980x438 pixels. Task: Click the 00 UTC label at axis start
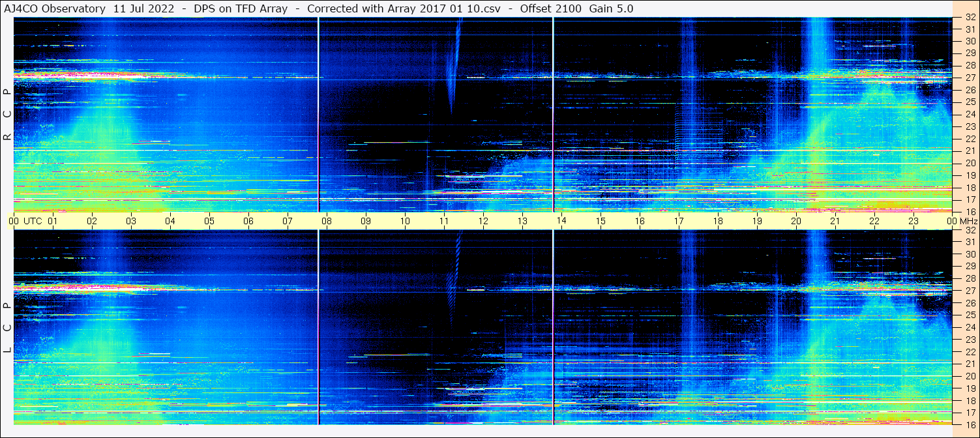(x=25, y=221)
